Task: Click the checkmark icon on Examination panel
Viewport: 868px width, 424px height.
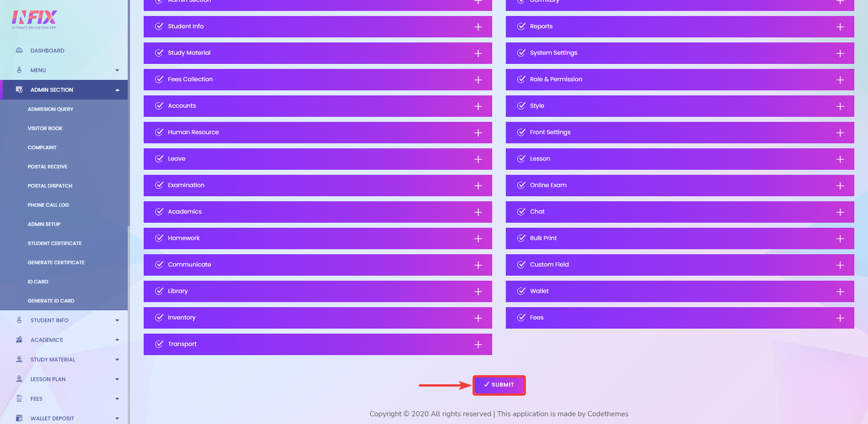Action: pos(159,185)
